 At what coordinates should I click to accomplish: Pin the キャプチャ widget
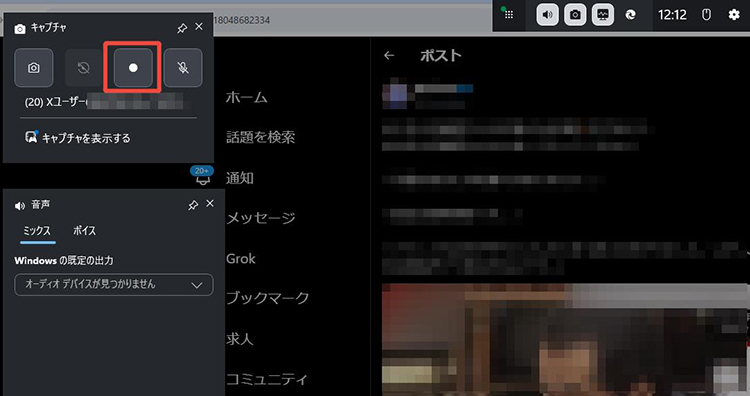click(182, 28)
